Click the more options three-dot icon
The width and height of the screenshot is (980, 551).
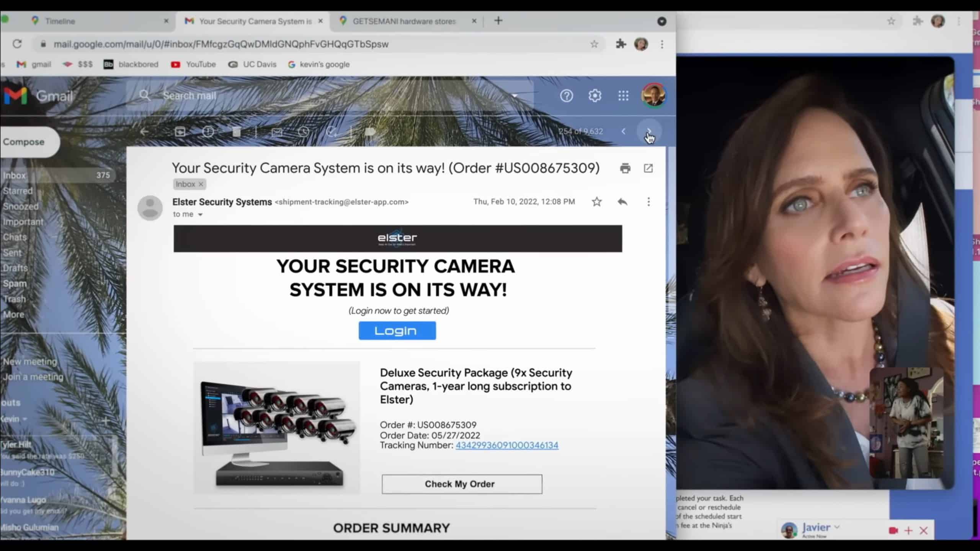647,202
